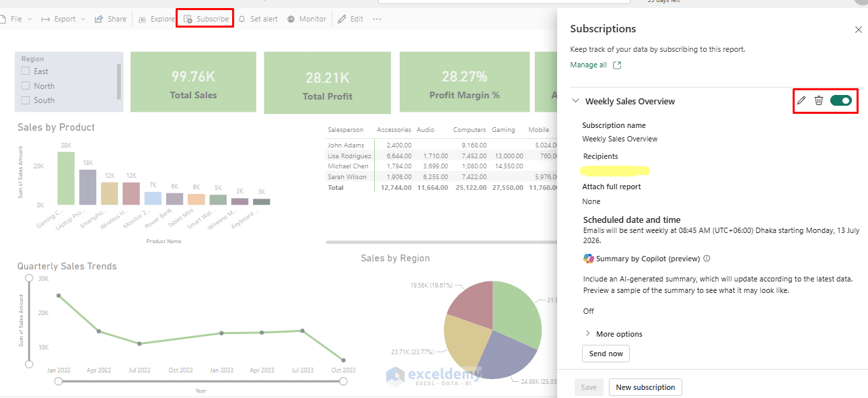This screenshot has height=398, width=868.
Task: Check the North region checkbox
Action: (x=26, y=86)
